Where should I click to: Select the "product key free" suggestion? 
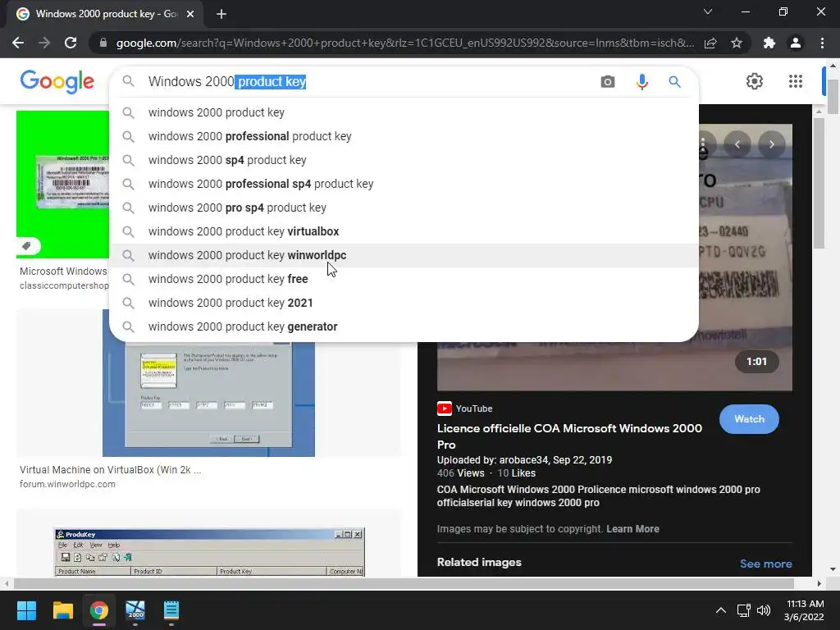tap(404, 279)
